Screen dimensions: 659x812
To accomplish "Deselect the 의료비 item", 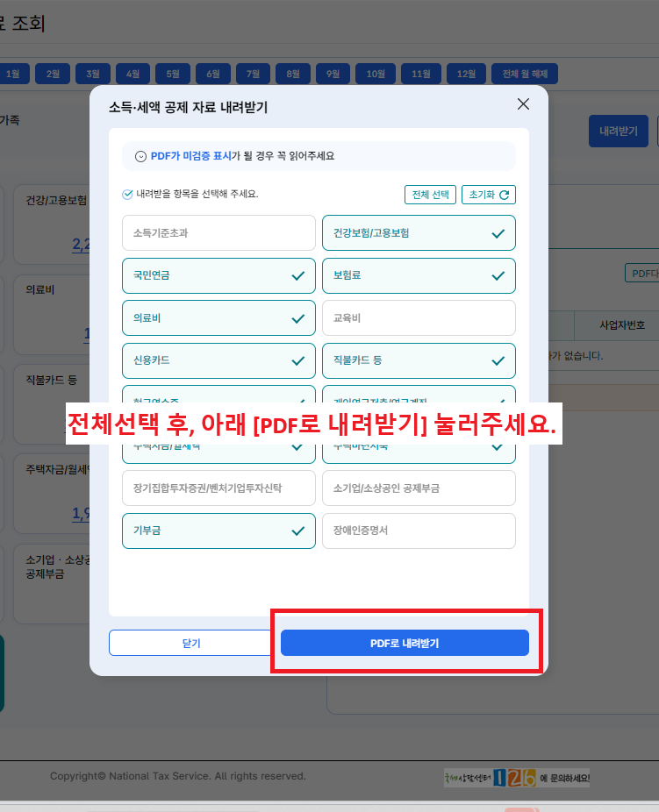I will point(218,318).
